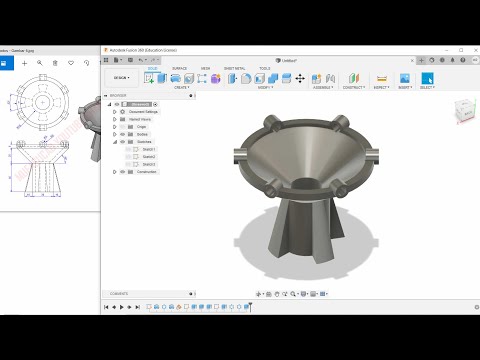Activate root component radio button
The image size is (480, 360).
coord(155,104)
